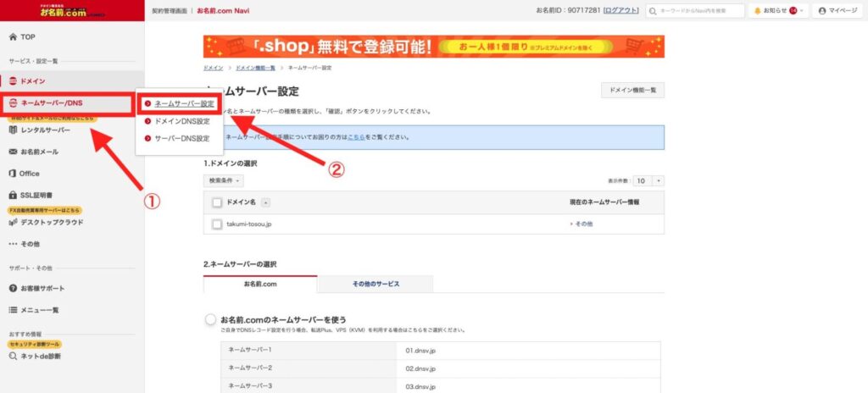Click the お名前ID : 90717281 text
Image resolution: width=868 pixels, height=393 pixels.
point(569,10)
